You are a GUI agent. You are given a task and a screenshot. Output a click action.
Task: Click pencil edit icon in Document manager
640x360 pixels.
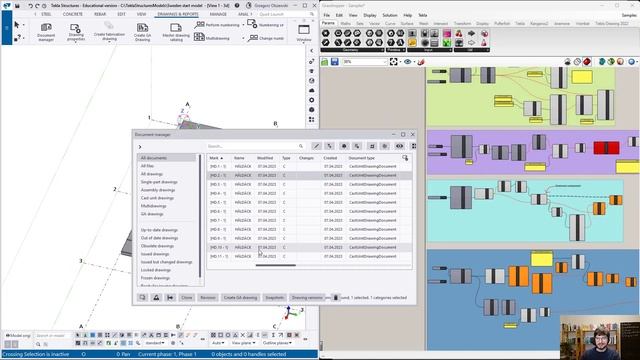pyautogui.click(x=316, y=146)
